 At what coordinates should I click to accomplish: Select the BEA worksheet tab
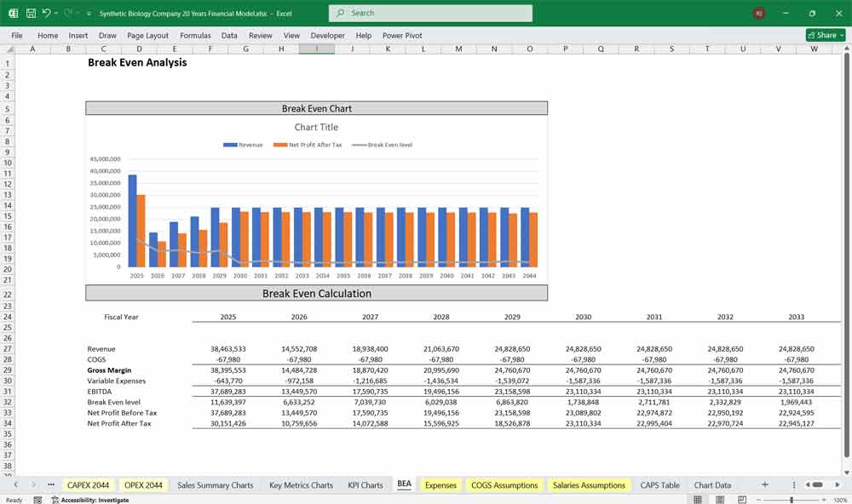(x=404, y=484)
